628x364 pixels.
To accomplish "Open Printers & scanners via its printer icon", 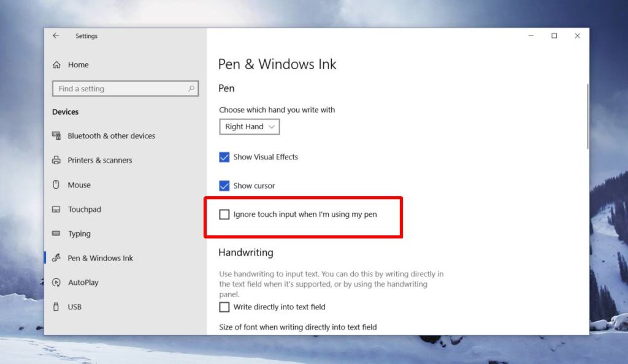I will click(56, 160).
